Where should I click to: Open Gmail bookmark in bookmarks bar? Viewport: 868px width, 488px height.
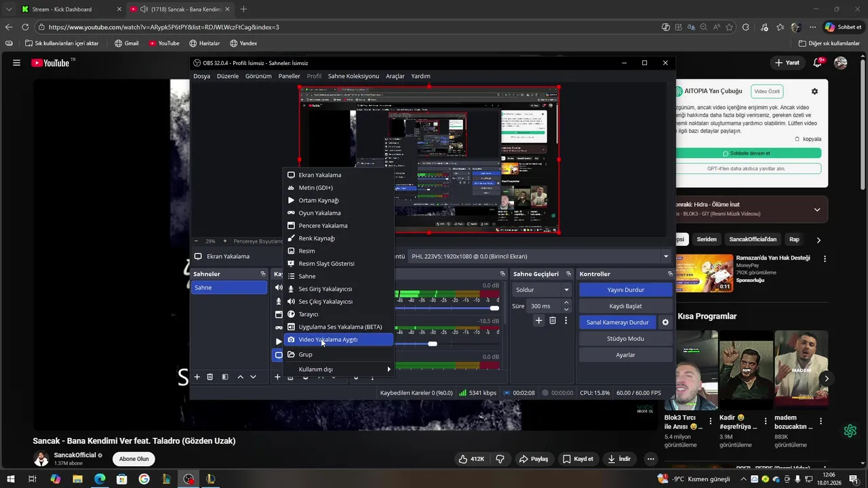click(127, 43)
